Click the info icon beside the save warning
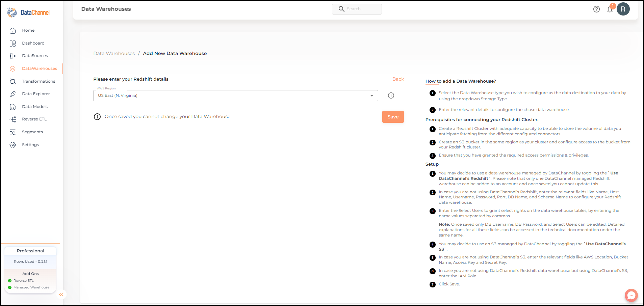 [x=97, y=117]
